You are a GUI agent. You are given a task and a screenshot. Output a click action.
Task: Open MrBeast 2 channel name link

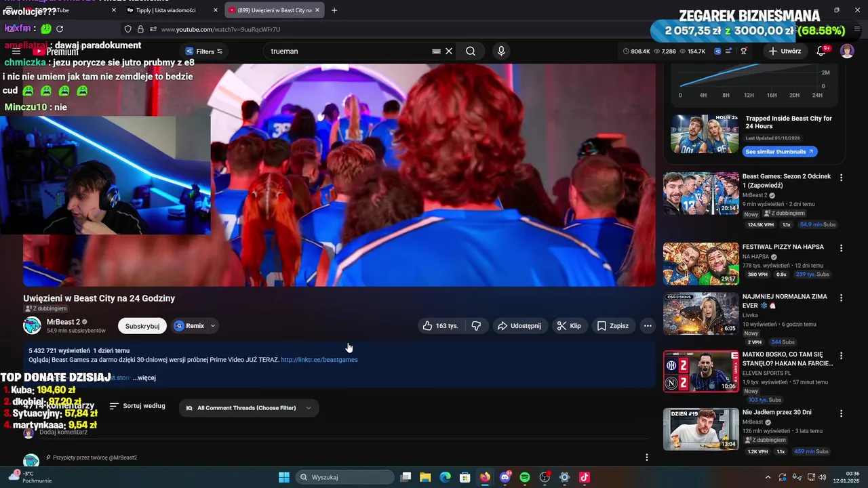pyautogui.click(x=63, y=322)
